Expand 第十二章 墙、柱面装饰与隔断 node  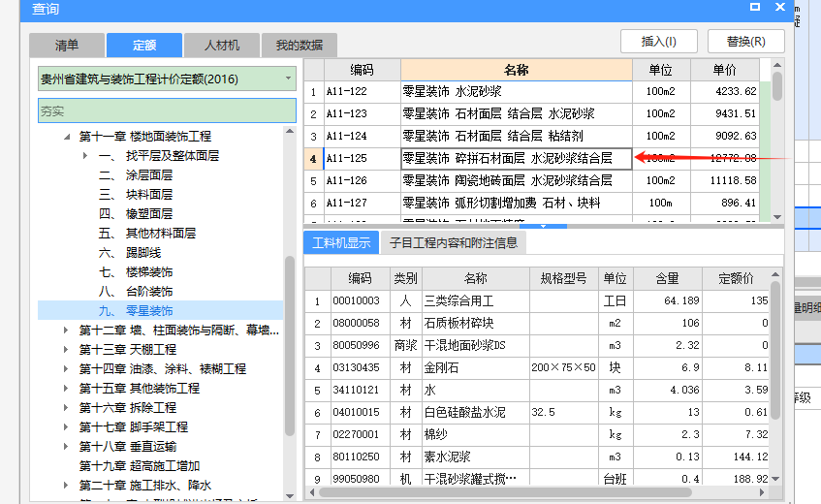(66, 331)
